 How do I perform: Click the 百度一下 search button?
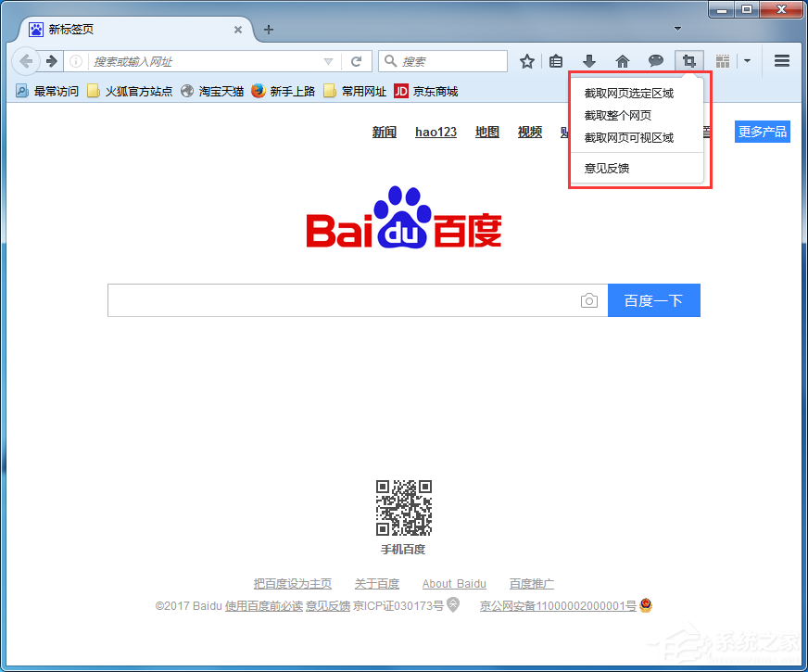[654, 300]
